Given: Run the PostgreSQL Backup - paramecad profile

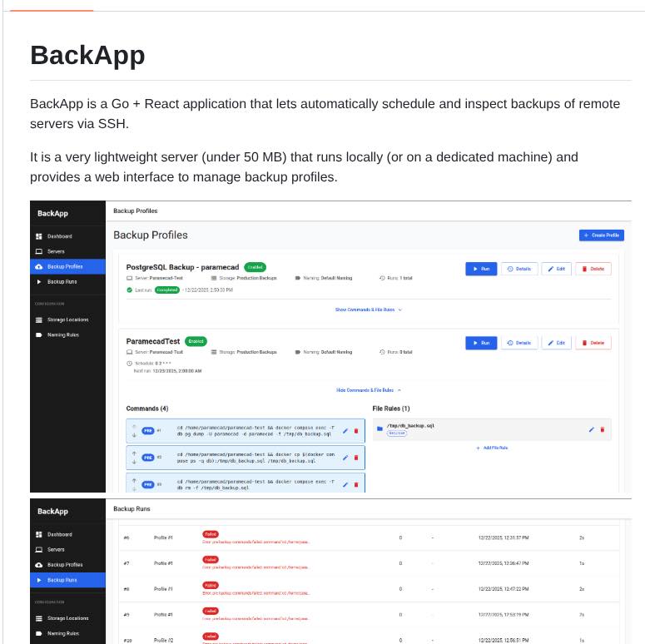Looking at the screenshot, I should [481, 269].
